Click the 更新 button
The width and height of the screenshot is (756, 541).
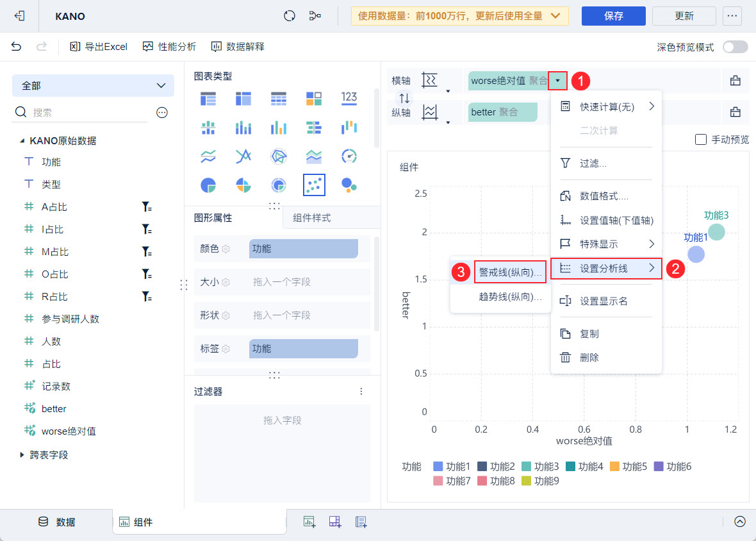684,16
